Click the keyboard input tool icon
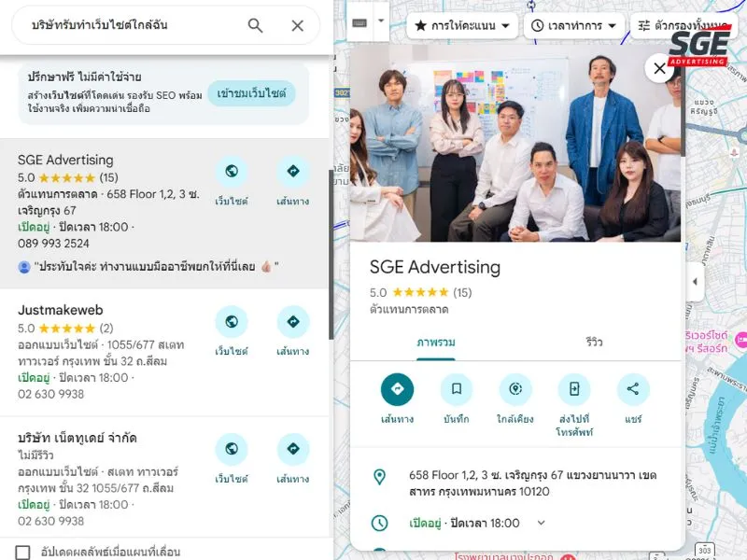 click(x=359, y=21)
